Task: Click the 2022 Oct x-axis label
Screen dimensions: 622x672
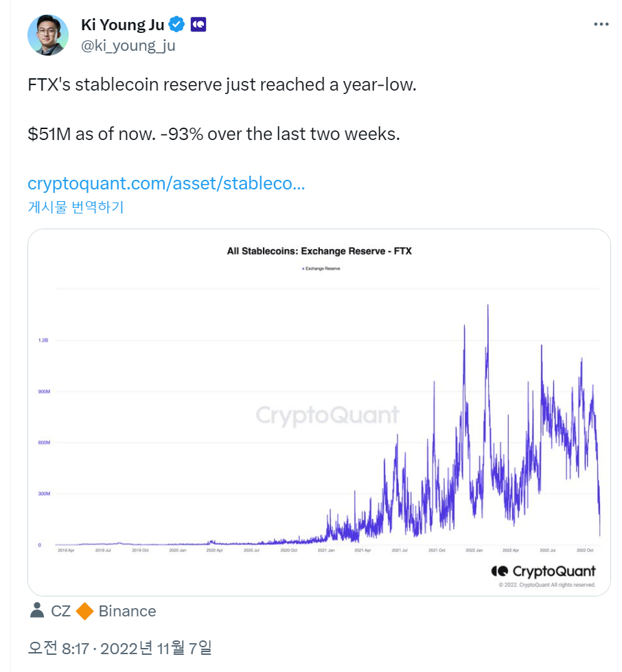Action: point(584,551)
